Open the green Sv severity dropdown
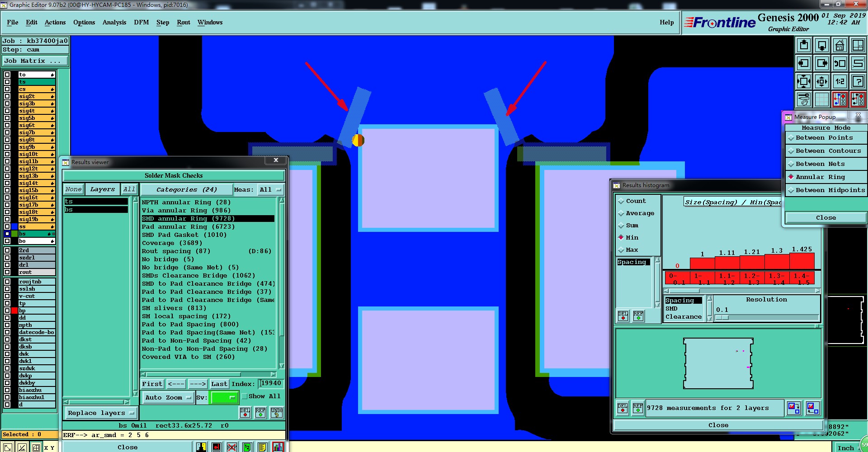This screenshot has width=868, height=452. [x=225, y=398]
